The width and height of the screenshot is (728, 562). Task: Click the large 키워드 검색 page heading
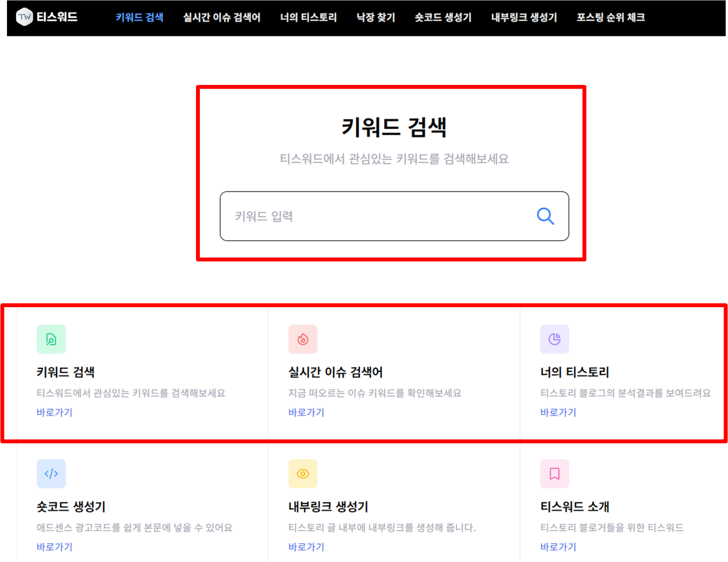394,127
